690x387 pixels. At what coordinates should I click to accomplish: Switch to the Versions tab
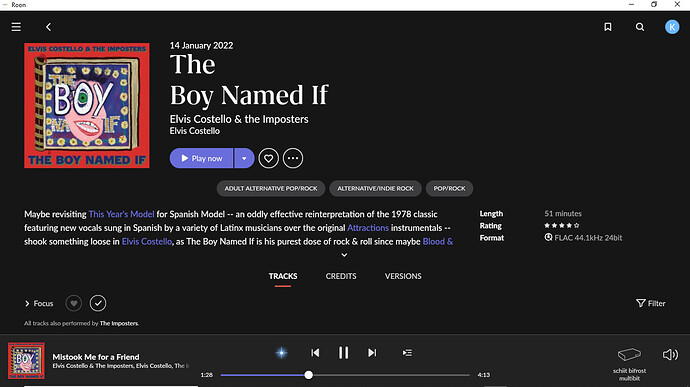[403, 276]
